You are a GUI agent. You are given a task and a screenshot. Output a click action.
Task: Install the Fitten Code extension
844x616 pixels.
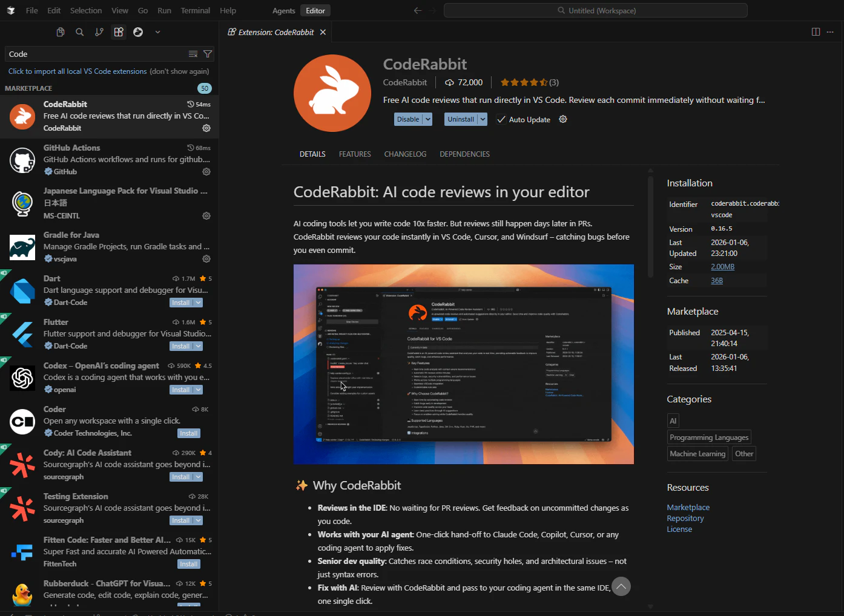(189, 564)
